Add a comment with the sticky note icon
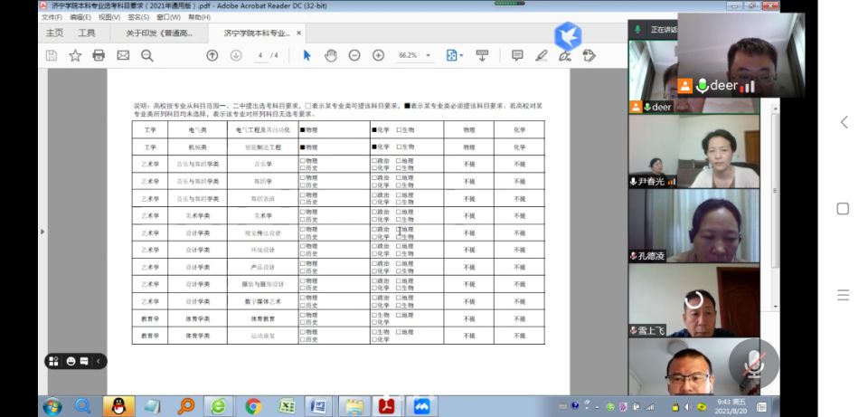868x417 pixels. click(x=517, y=55)
